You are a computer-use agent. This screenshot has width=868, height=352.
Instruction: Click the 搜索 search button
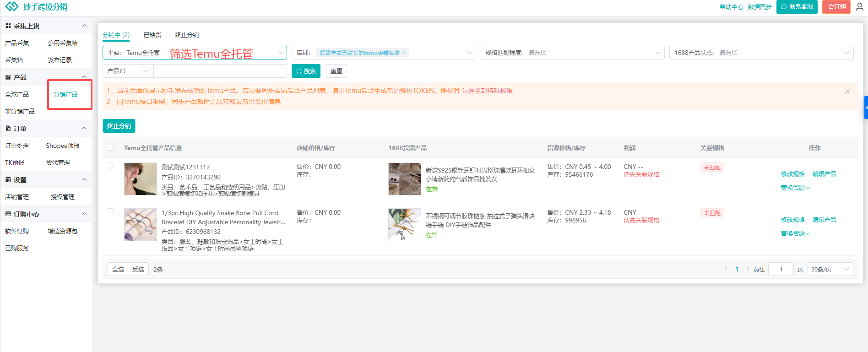click(x=306, y=71)
